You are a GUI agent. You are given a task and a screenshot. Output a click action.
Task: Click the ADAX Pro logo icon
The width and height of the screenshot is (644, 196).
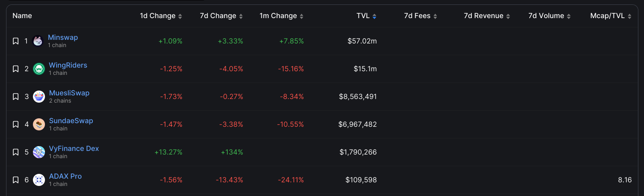coord(39,180)
